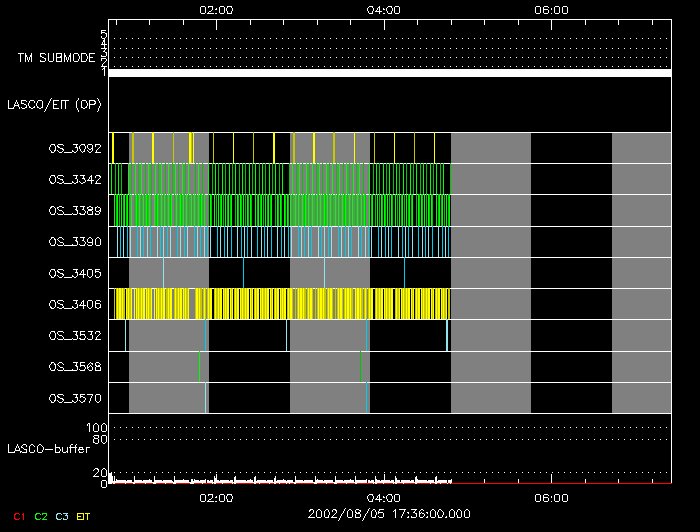Click the 04:00 label on top axis
The image size is (700, 532).
pos(384,10)
